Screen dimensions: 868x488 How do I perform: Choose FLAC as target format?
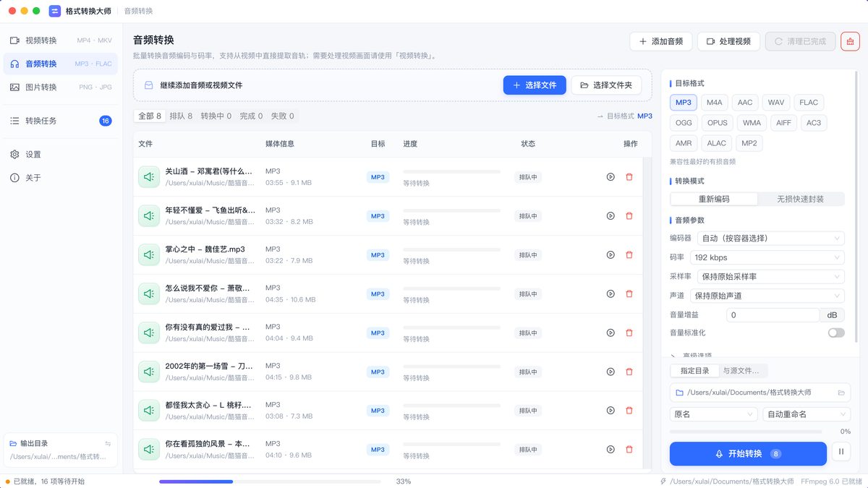coord(809,103)
